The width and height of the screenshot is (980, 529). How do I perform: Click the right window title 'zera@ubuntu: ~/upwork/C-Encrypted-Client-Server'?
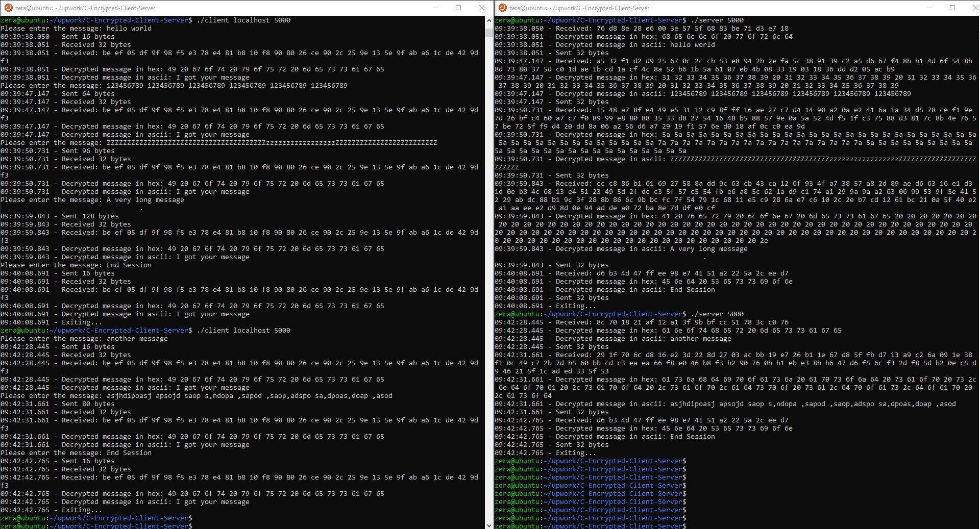[x=579, y=8]
